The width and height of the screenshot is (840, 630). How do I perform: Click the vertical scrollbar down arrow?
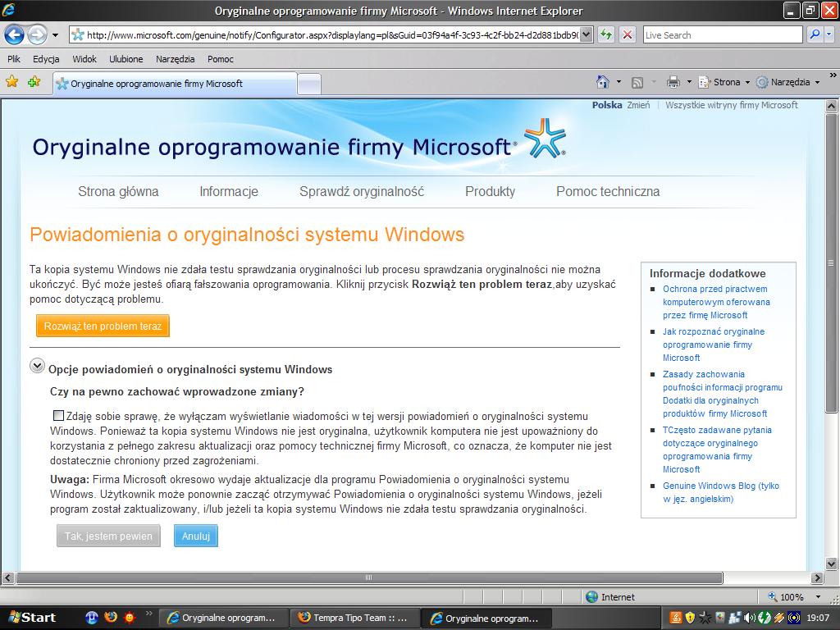point(832,563)
